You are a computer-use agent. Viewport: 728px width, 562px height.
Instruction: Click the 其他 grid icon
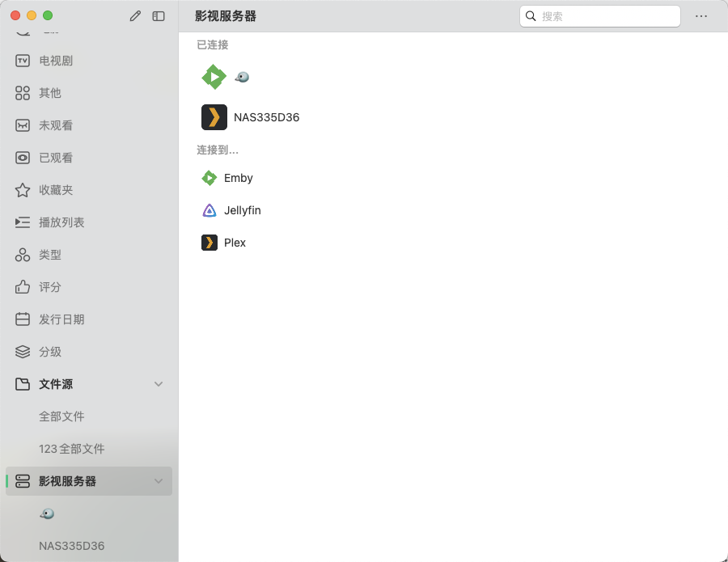pos(23,93)
